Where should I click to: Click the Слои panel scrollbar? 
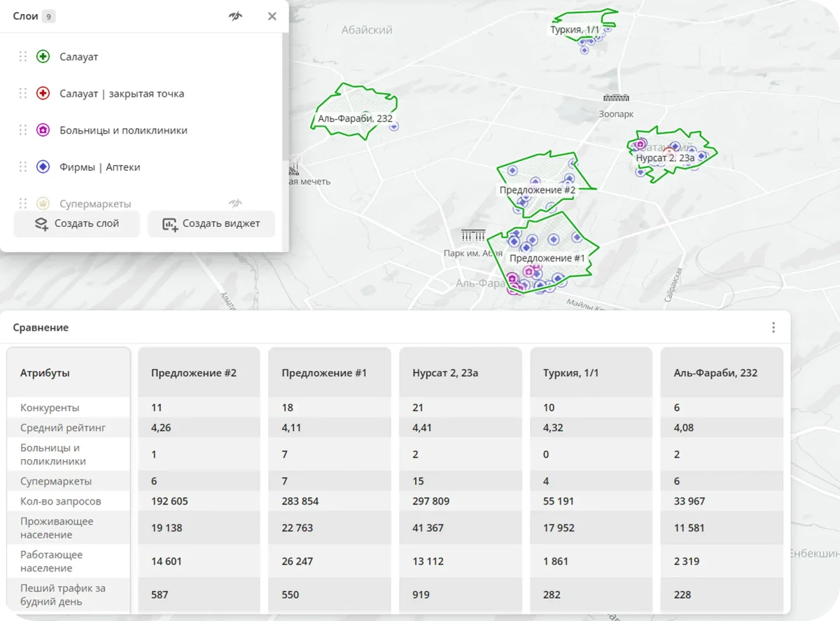pos(285,98)
